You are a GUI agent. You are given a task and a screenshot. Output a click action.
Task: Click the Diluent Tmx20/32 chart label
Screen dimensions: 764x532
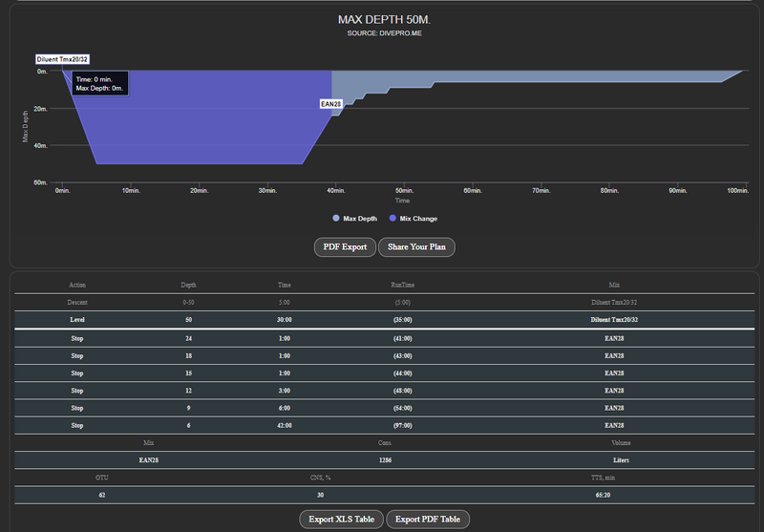click(62, 59)
